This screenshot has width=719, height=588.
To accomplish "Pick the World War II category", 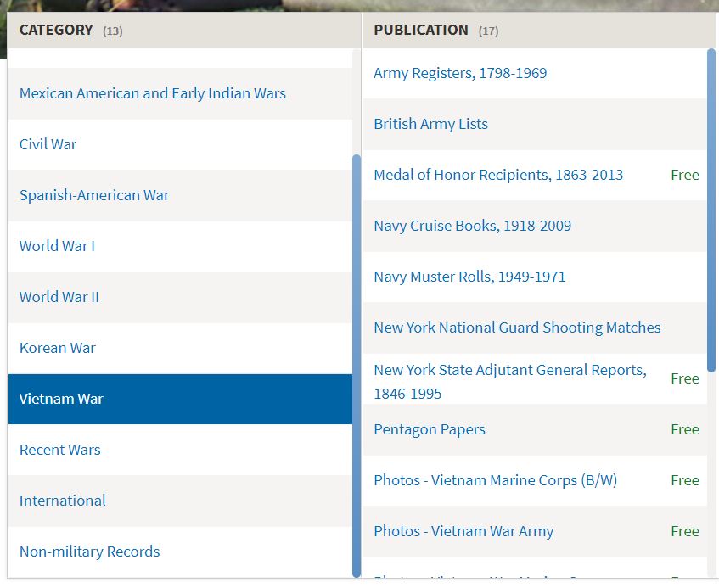I will tap(59, 297).
